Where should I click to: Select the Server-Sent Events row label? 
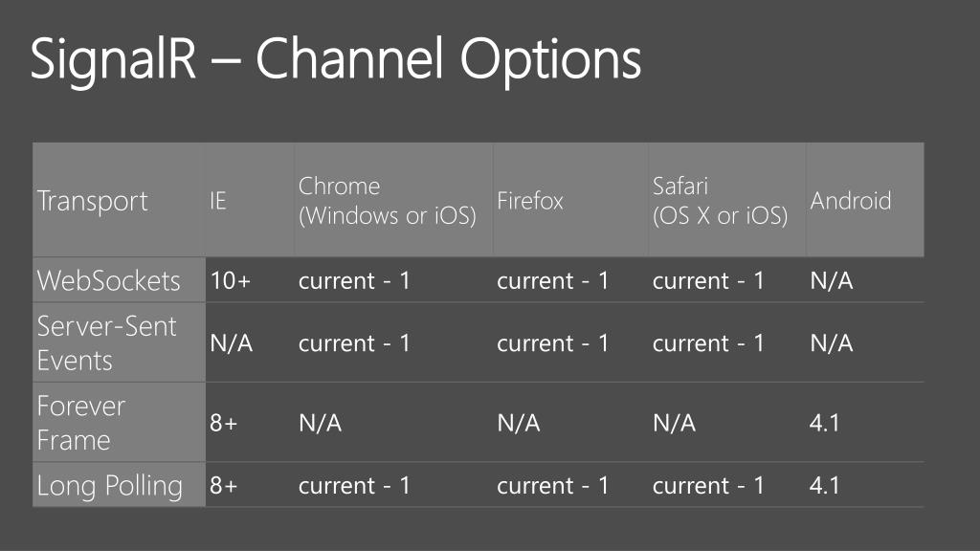tap(120, 342)
